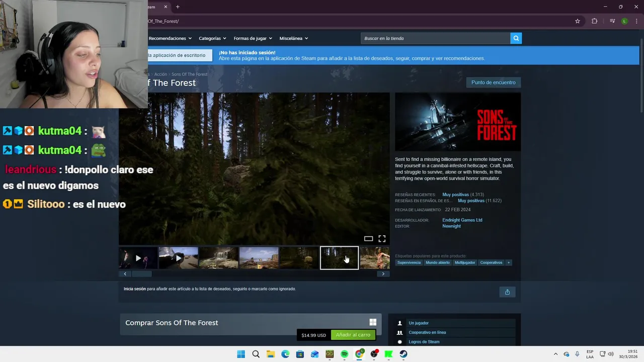Open the Chrome extensions puzzle icon
Screen dimensions: 644x362
point(595,21)
